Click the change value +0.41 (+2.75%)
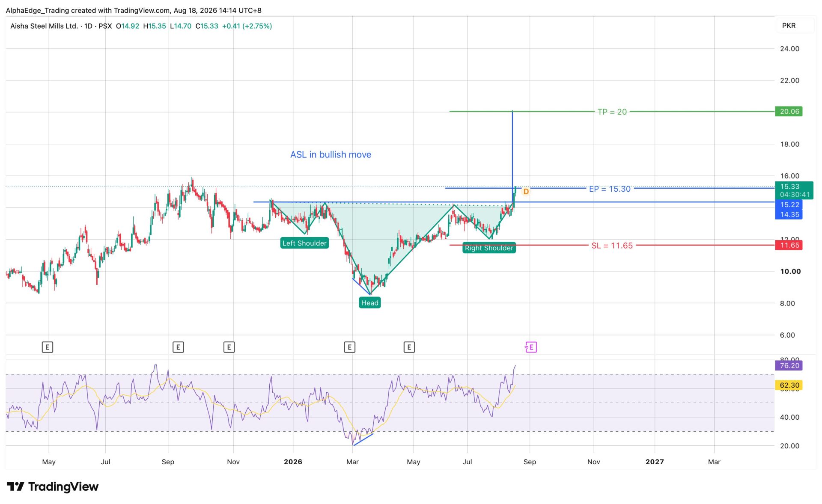Image resolution: width=822 pixels, height=504 pixels. click(247, 26)
